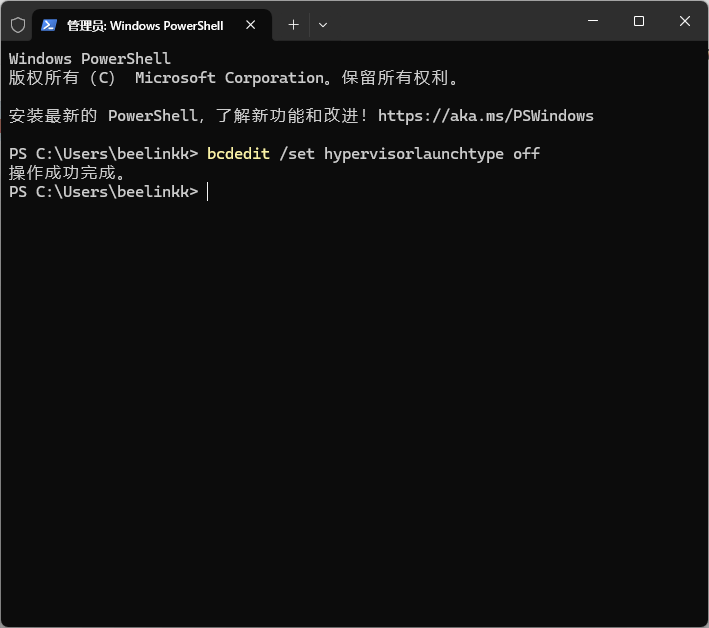This screenshot has width=709, height=628.
Task: Click the 操作成功完成 output line
Action: click(x=67, y=173)
